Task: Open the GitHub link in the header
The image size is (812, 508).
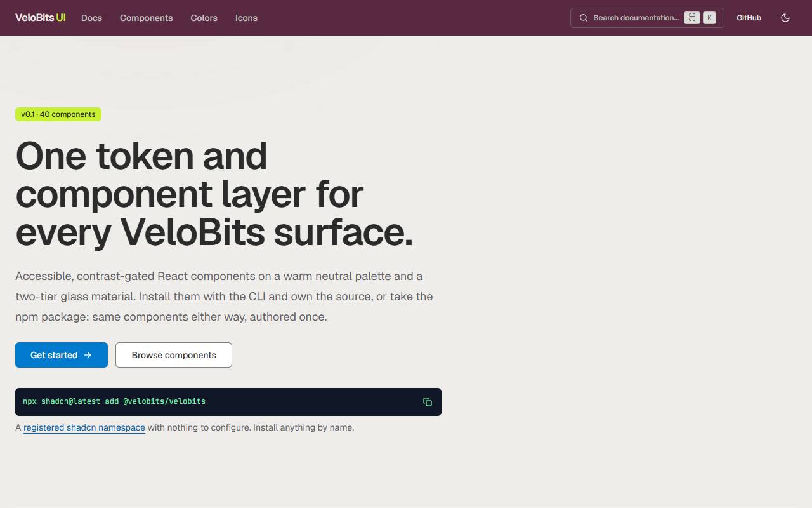Action: pos(749,18)
